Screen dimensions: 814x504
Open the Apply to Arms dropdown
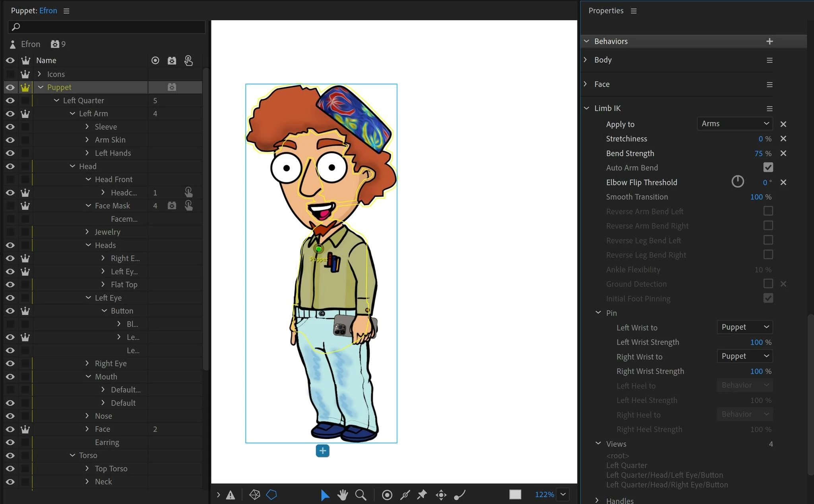coord(735,124)
